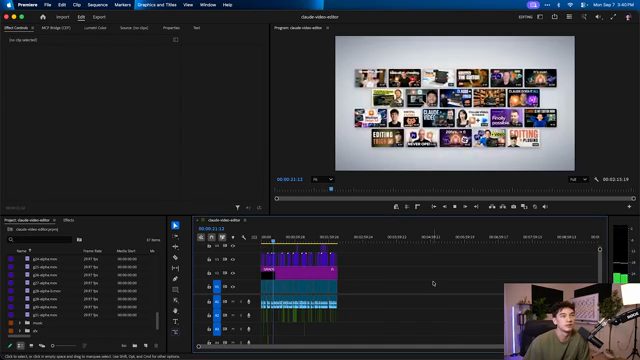This screenshot has width=640, height=360.
Task: Switch Project panel to icon view
Action: pos(31,346)
